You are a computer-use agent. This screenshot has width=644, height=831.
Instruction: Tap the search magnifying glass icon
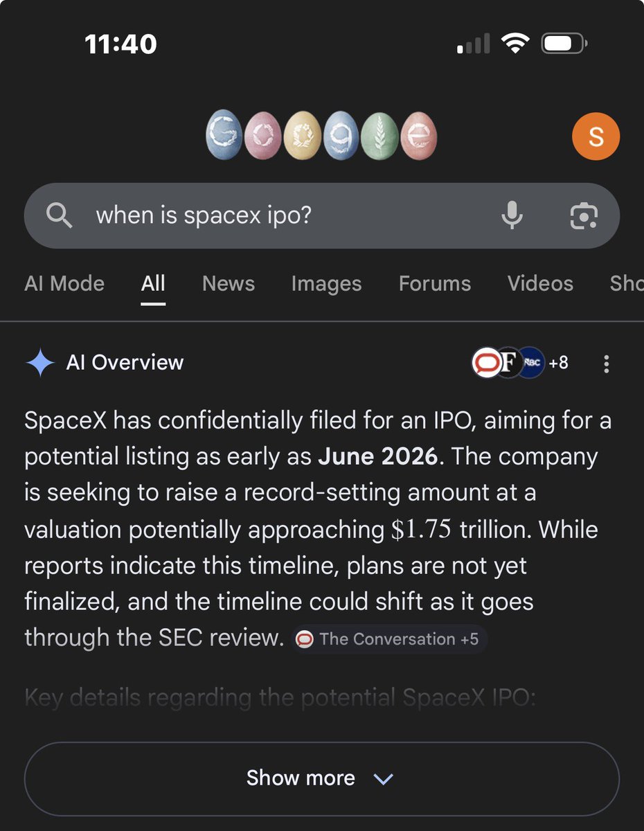(x=59, y=216)
